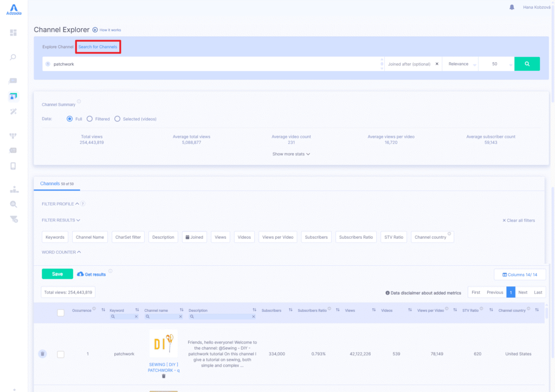
Task: Open the Relevance sorting dropdown
Action: (460, 63)
